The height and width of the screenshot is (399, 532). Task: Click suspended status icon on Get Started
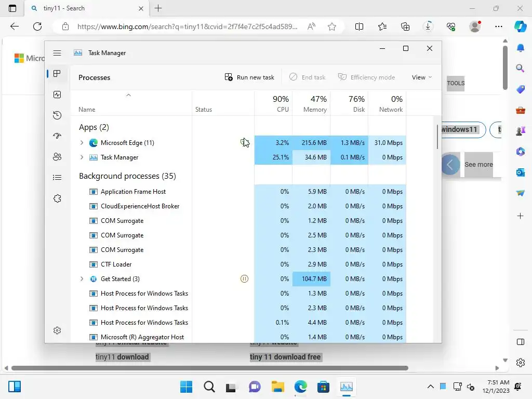pos(244,279)
